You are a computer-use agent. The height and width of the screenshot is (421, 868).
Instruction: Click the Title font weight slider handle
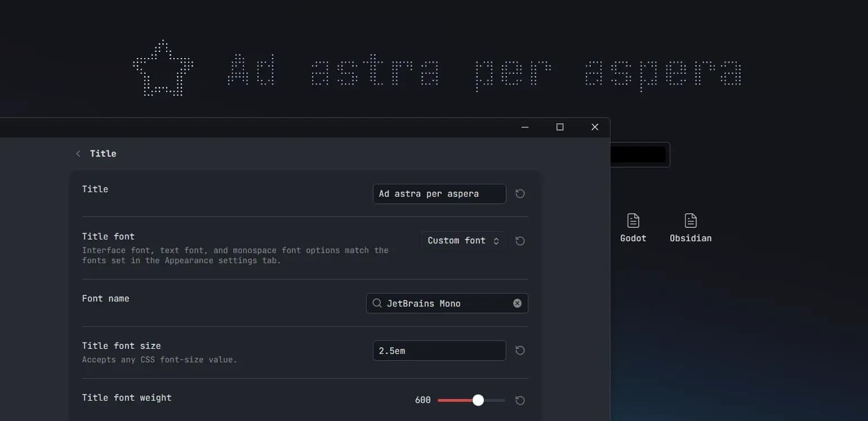pyautogui.click(x=478, y=400)
